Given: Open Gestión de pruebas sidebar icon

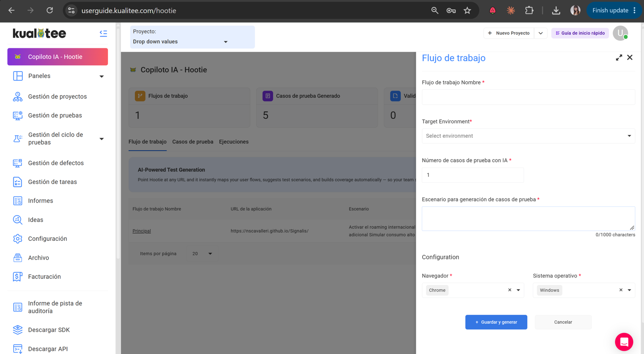Looking at the screenshot, I should click(18, 116).
